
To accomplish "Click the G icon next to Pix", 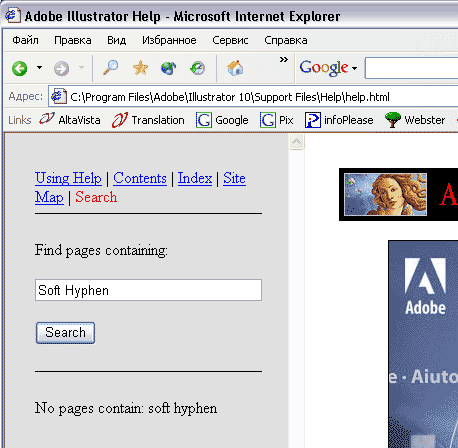I will pos(268,120).
